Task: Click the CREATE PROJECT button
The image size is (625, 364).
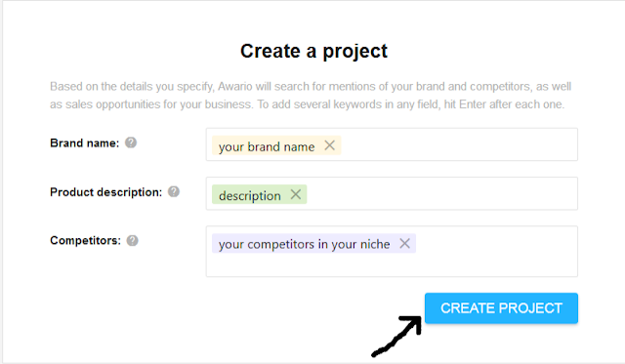Action: pos(501,308)
